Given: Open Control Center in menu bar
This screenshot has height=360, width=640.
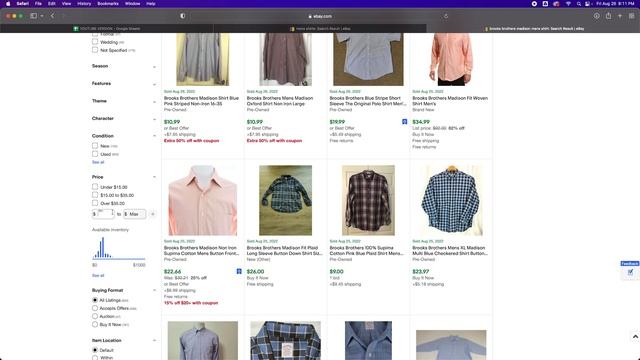Looking at the screenshot, I should click(587, 4).
